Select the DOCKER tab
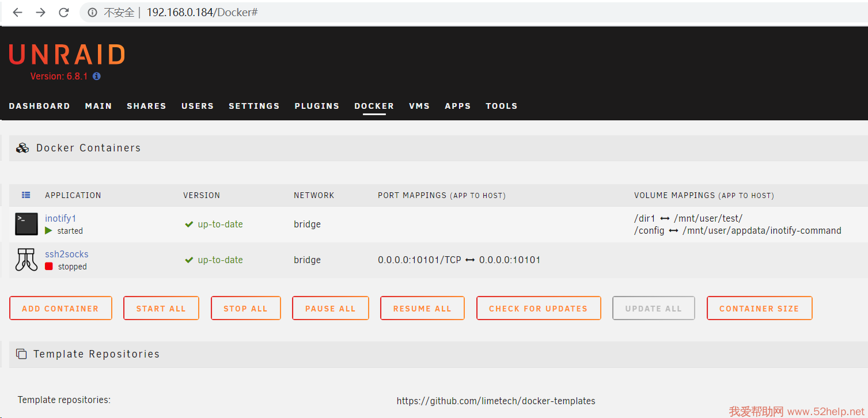868x418 pixels. coord(374,106)
